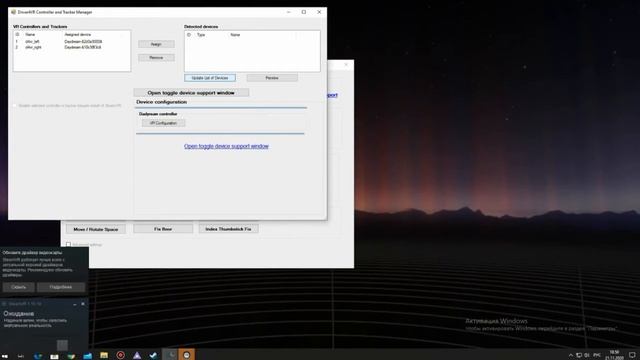
Task: Click the red circle app on the taskbar
Action: tap(120, 356)
